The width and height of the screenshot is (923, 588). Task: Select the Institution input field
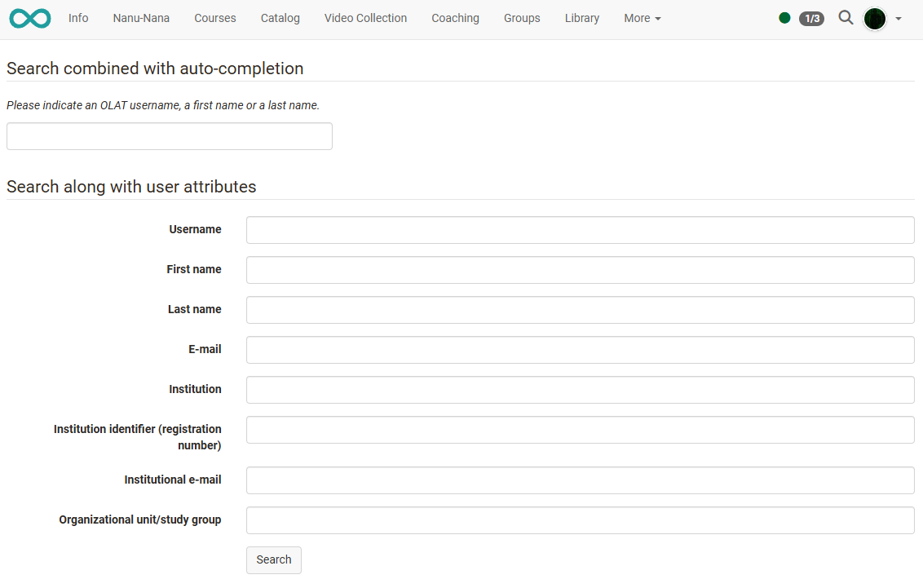[580, 389]
